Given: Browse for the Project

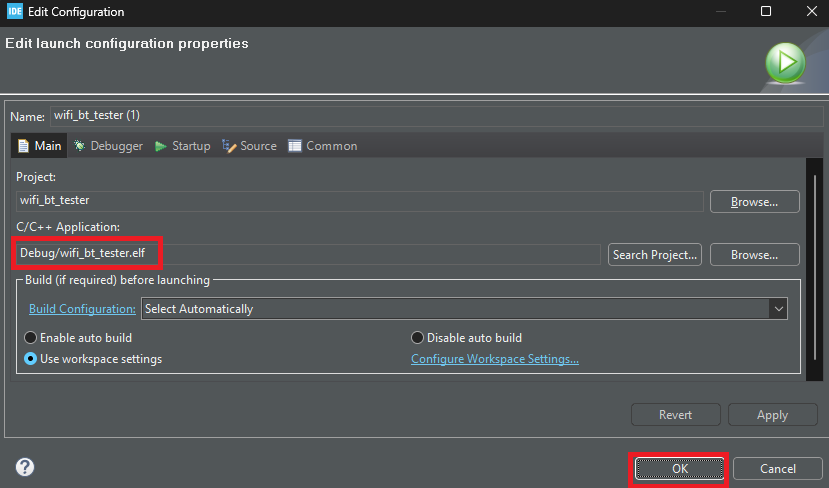Looking at the screenshot, I should click(x=754, y=201).
